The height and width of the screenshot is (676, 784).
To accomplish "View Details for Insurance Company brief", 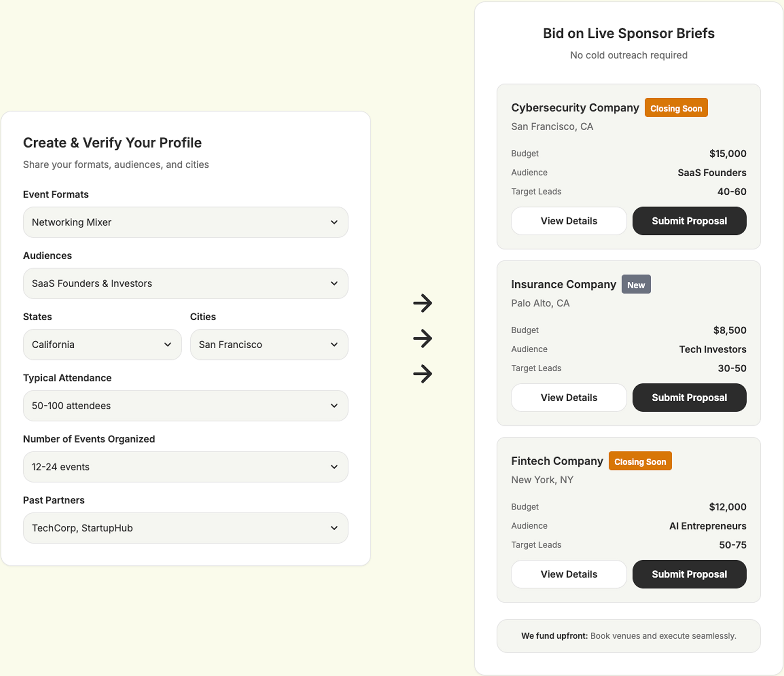I will point(569,397).
